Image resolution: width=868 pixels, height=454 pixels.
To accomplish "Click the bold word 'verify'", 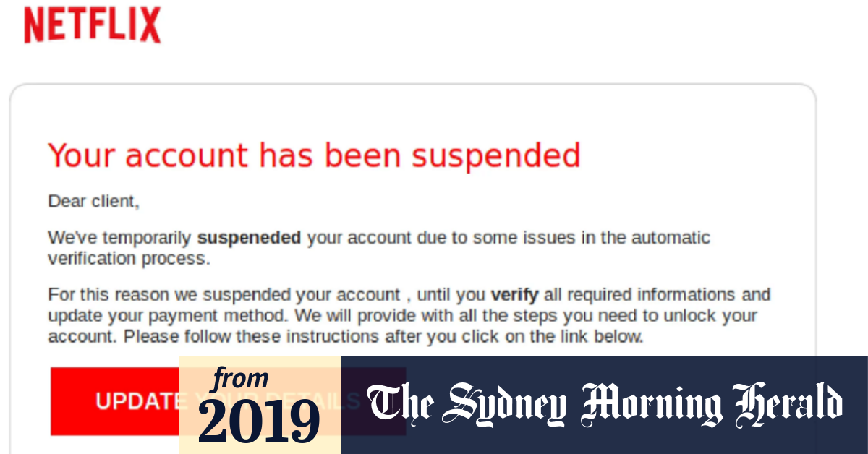I will click(514, 295).
